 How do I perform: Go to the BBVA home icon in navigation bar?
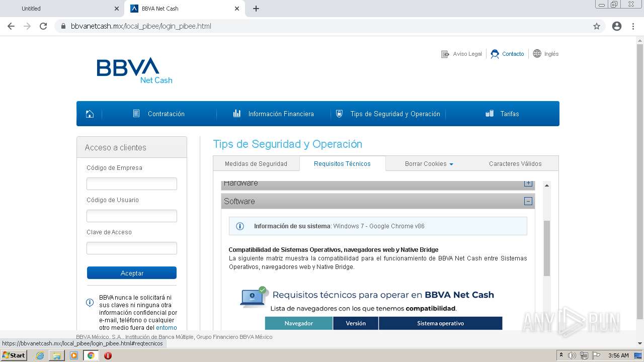[x=90, y=114]
